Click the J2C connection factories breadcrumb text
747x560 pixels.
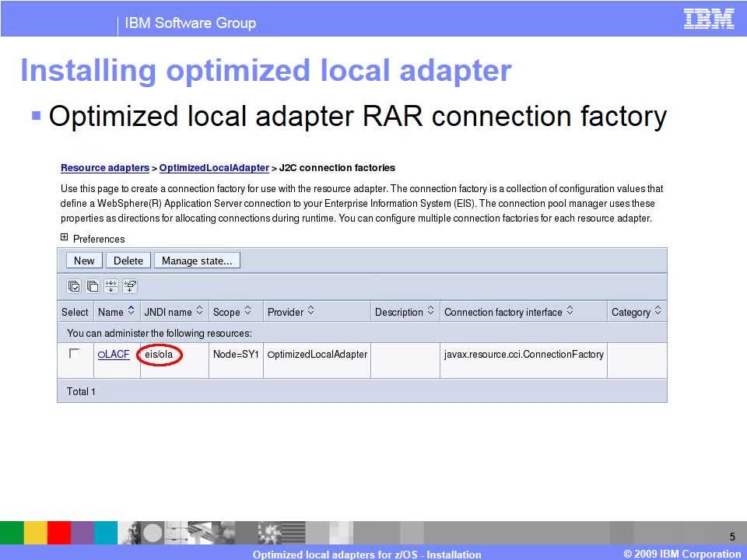tap(337, 168)
